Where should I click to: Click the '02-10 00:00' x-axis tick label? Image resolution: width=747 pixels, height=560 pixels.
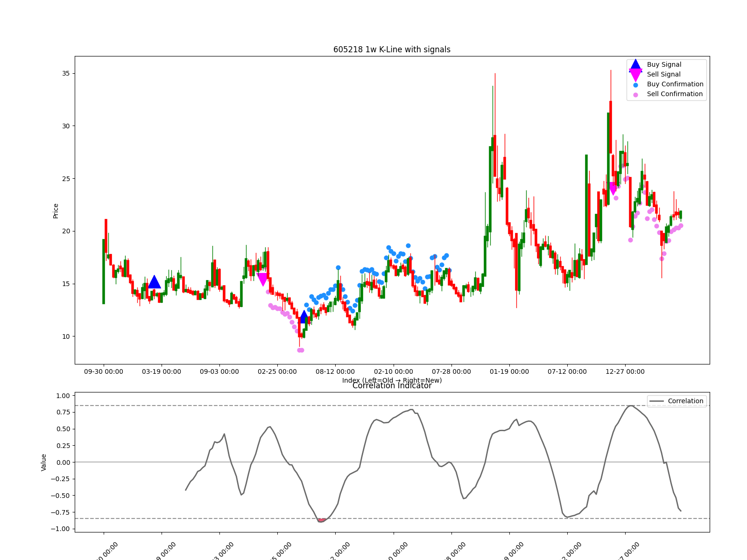pyautogui.click(x=394, y=371)
